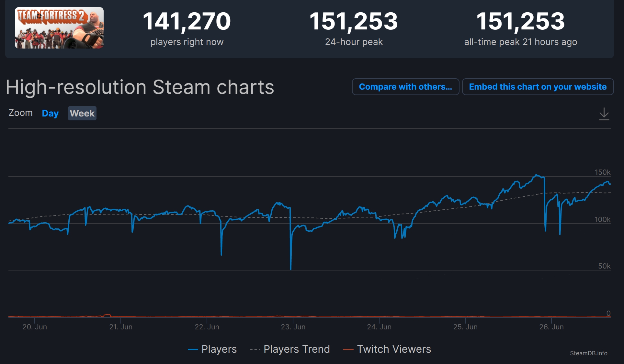Open the Compare with others dropdown
Screen dimensions: 624x364
point(405,87)
